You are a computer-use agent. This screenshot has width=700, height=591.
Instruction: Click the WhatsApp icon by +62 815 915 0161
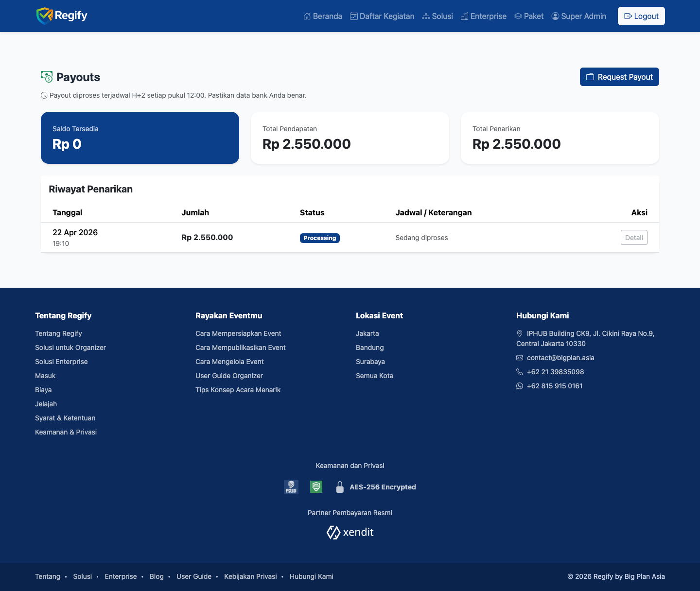click(x=520, y=386)
